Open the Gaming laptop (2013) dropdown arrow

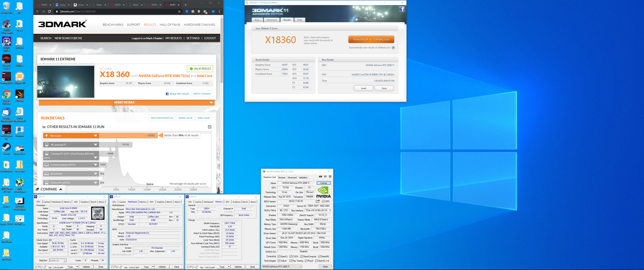click(95, 165)
